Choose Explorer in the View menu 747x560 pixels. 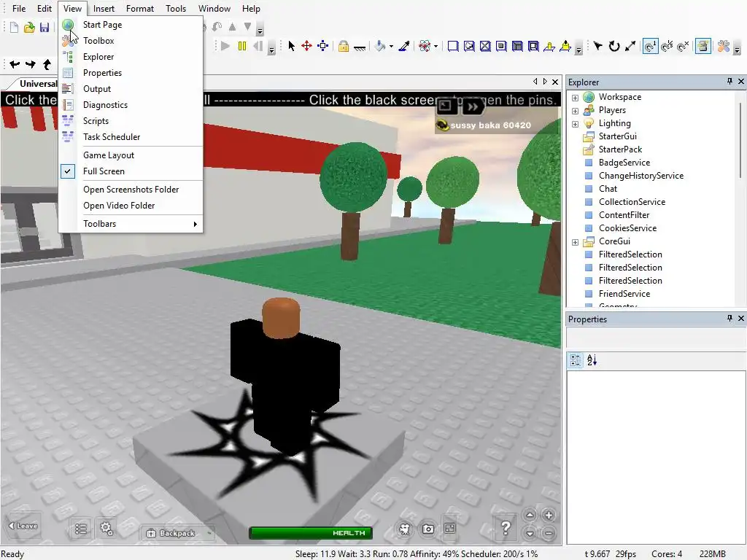(x=131, y=57)
